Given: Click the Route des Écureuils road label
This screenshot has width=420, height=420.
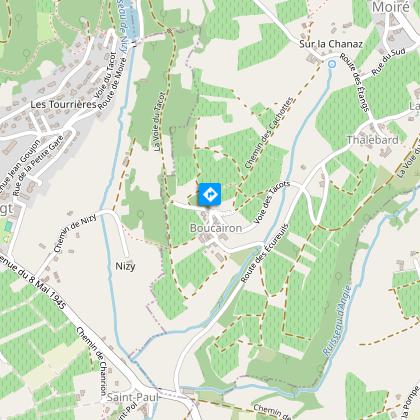Looking at the screenshot, I should 265,253.
